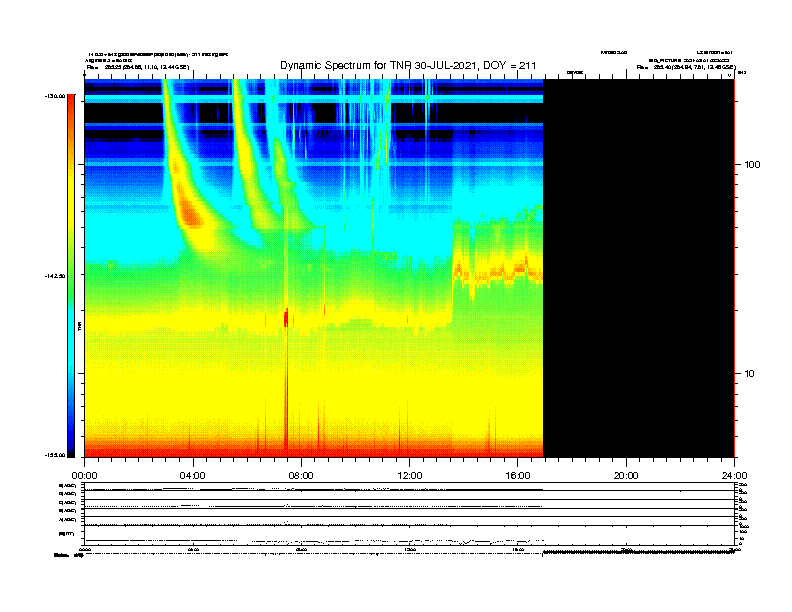Click the dark blue bottom of the color bar
This screenshot has width=792, height=612.
coord(71,444)
